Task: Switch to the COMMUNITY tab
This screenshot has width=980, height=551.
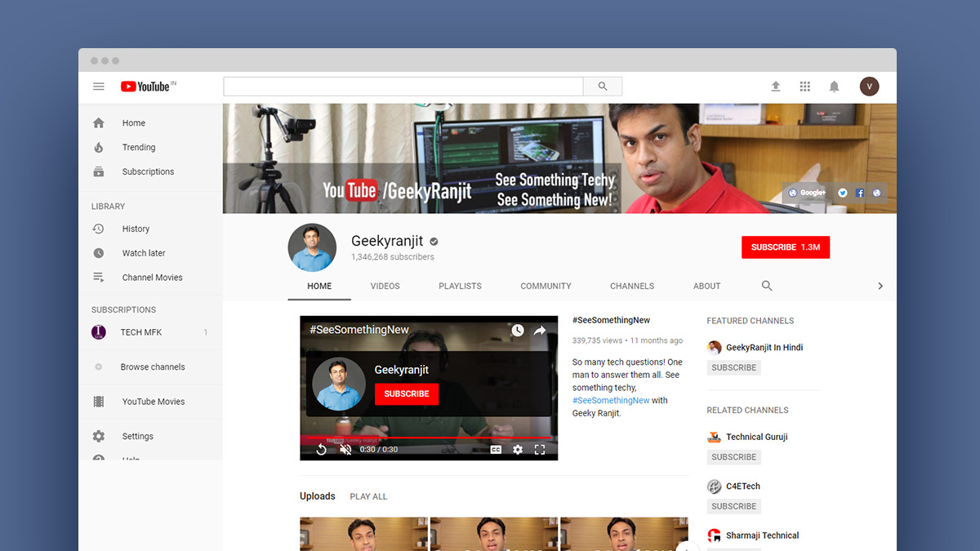Action: pos(546,286)
